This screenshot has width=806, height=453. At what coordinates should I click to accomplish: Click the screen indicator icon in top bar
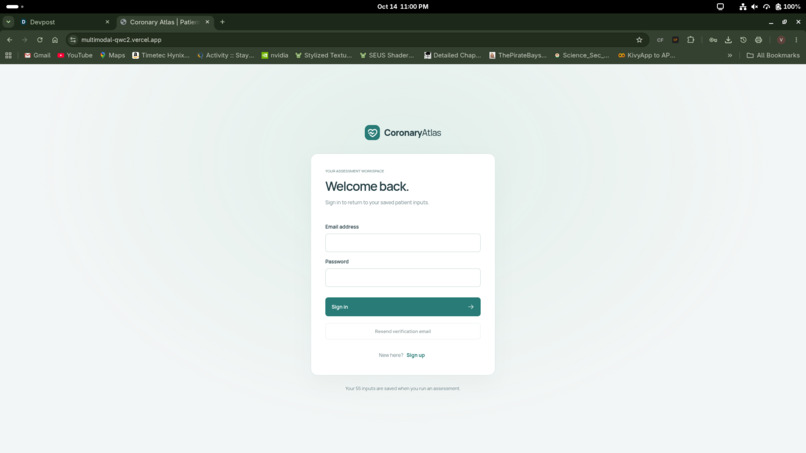pos(720,7)
